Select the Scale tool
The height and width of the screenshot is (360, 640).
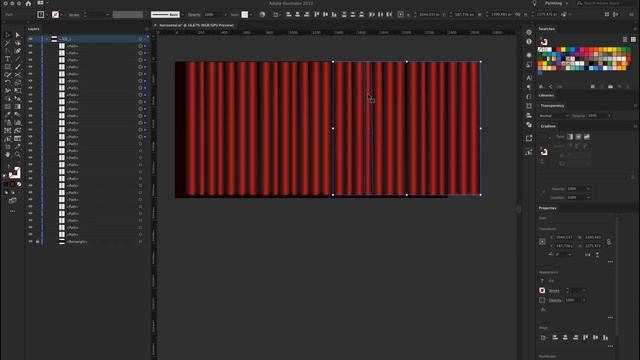tap(18, 83)
